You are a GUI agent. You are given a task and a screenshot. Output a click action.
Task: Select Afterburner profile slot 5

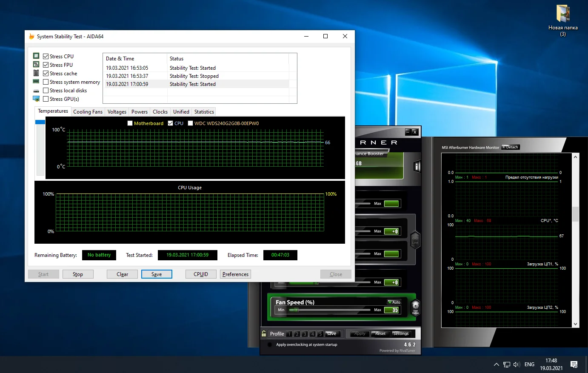(320, 334)
